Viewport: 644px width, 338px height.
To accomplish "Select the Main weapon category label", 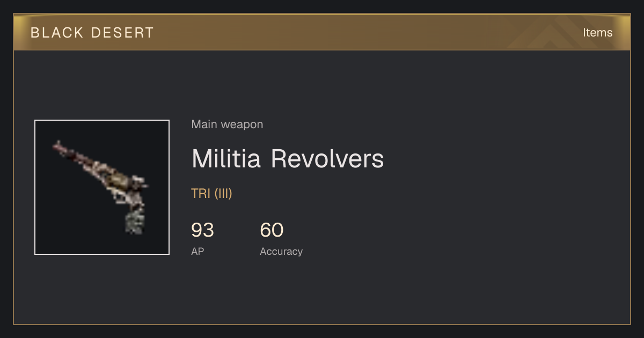I will tap(227, 124).
